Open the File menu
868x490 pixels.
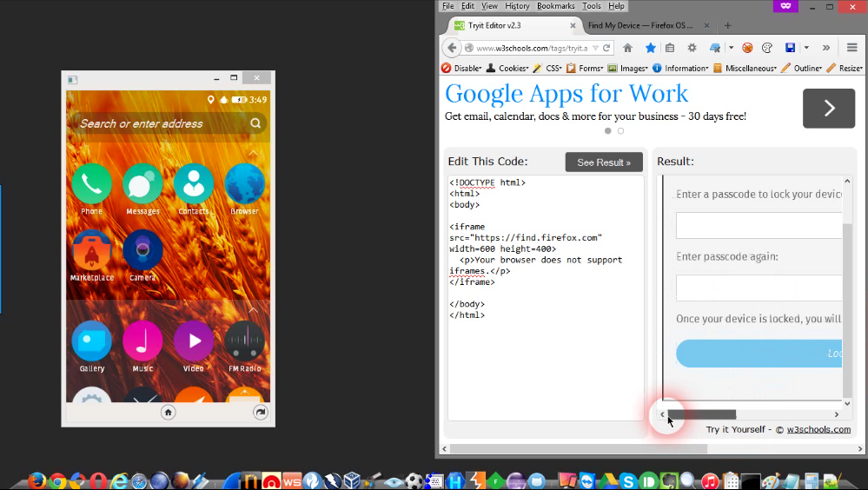point(447,6)
